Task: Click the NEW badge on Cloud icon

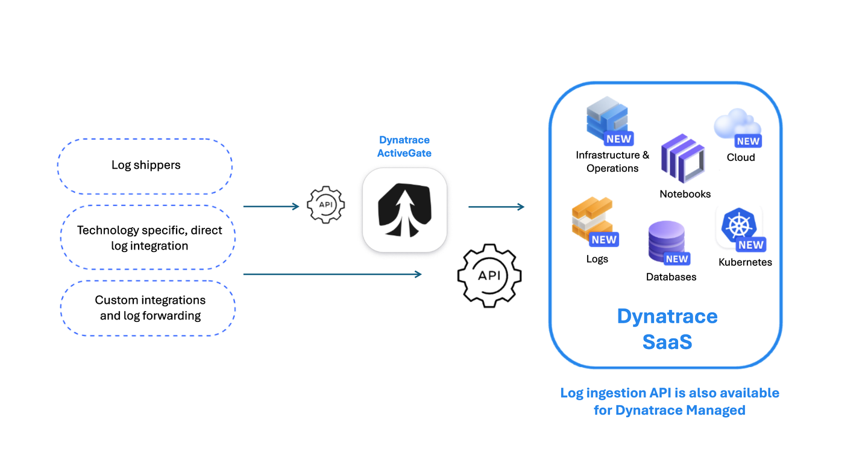Action: point(748,141)
